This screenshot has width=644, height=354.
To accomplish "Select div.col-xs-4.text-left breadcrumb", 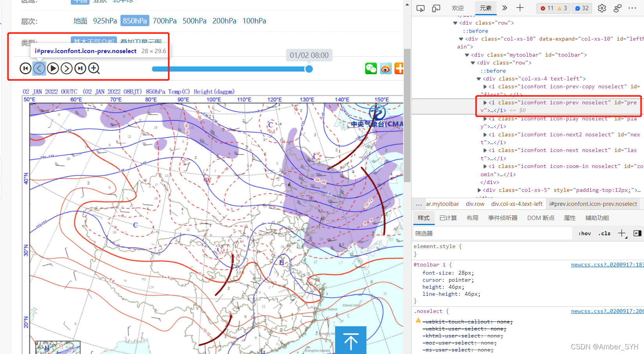I will [x=517, y=204].
